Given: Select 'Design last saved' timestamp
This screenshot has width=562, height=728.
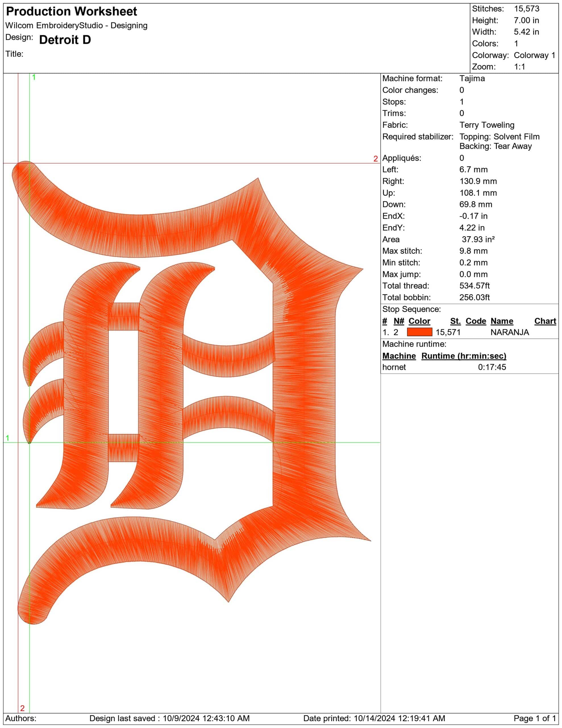Looking at the screenshot, I should click(169, 718).
